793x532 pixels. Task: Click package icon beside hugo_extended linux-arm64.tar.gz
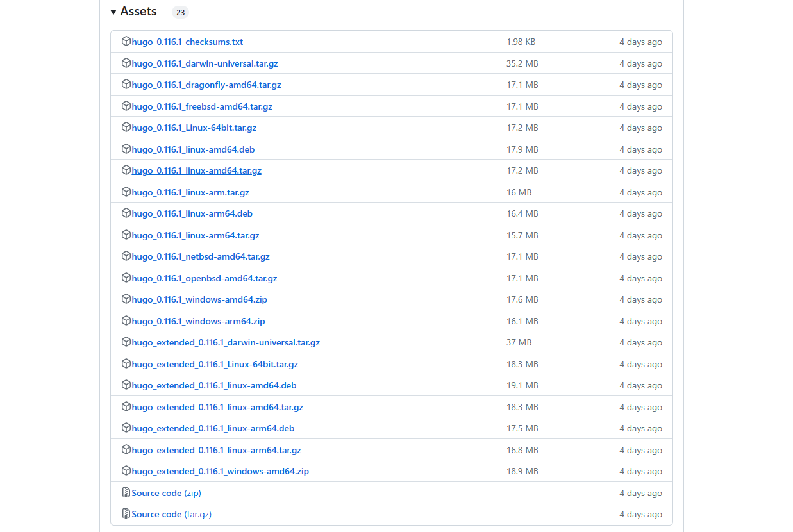(126, 450)
